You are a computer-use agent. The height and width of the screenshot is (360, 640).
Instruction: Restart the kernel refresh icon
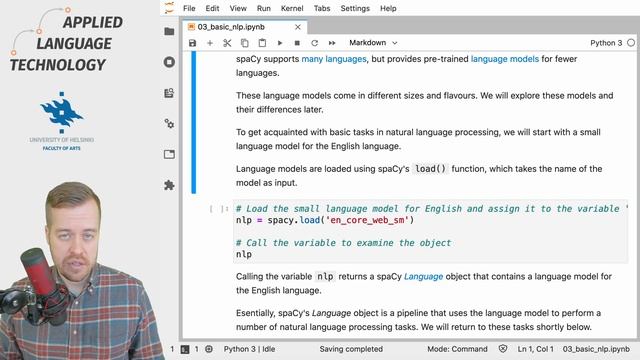coord(314,43)
